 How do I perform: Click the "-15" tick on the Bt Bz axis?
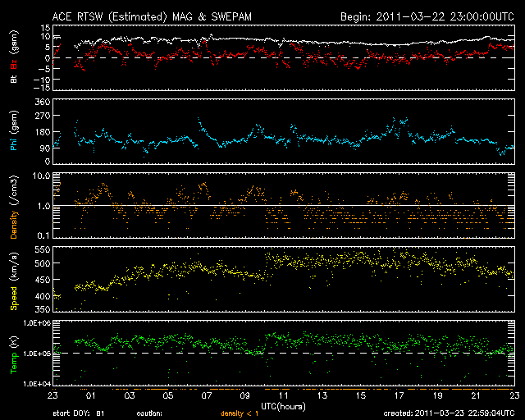coord(42,88)
